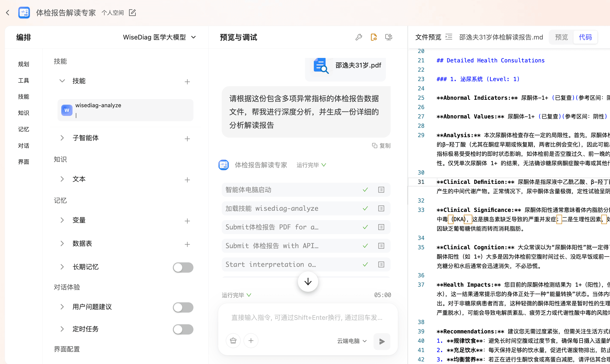Click the agent avatar icon in header

[24, 13]
